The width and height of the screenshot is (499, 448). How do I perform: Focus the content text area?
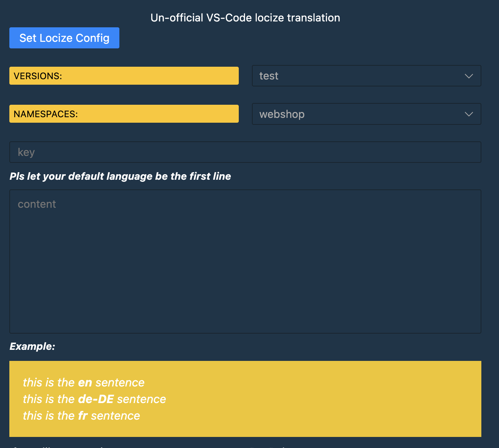pos(245,261)
